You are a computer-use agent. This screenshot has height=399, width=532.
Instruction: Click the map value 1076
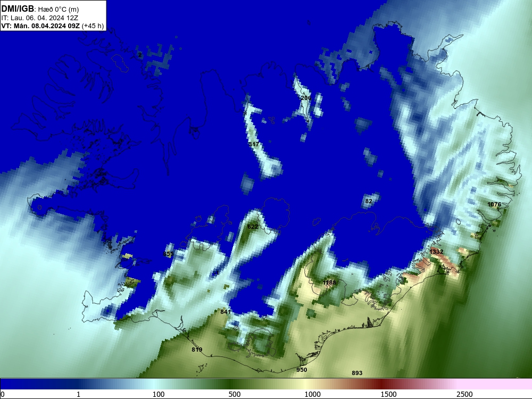(x=494, y=204)
